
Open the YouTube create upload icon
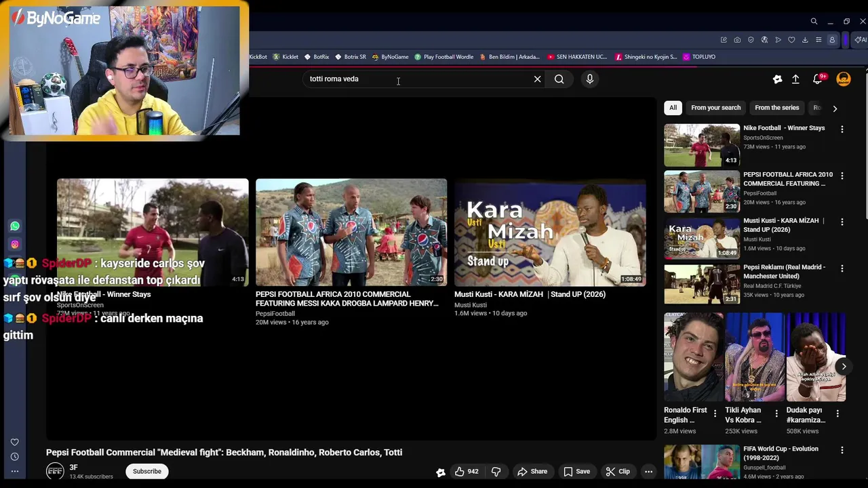(x=795, y=79)
